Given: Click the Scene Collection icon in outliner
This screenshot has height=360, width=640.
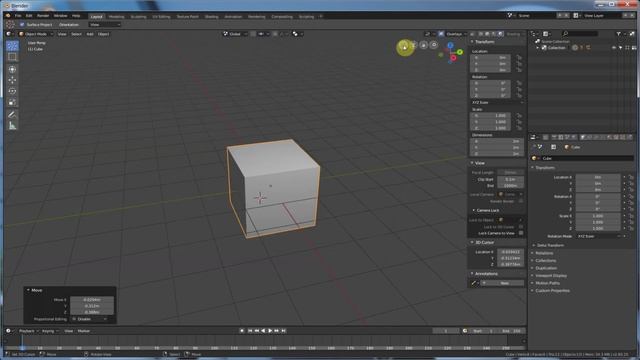Looking at the screenshot, I should pyautogui.click(x=538, y=42).
